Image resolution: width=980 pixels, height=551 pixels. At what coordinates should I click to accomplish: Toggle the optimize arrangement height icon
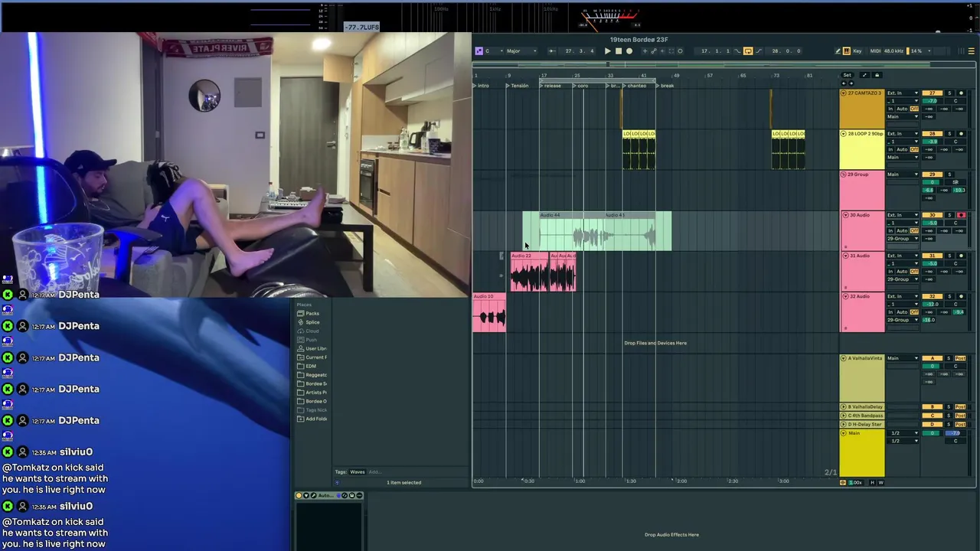tap(864, 75)
